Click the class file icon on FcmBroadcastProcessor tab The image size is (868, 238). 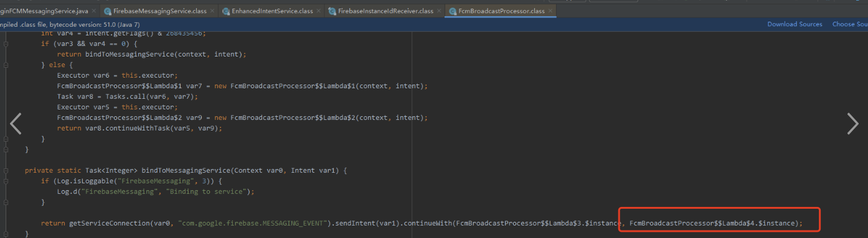click(453, 11)
